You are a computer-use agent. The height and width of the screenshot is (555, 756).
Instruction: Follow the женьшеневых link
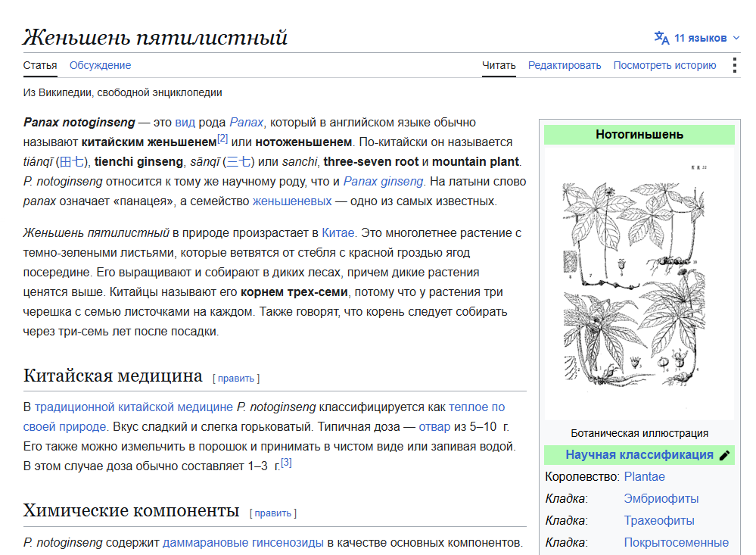[x=292, y=201]
